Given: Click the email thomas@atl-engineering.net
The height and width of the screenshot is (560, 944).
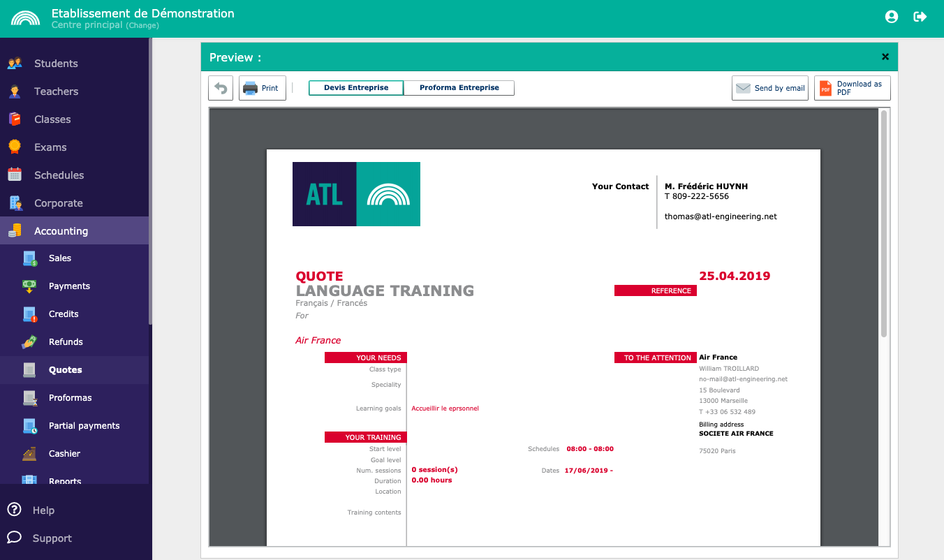Looking at the screenshot, I should tap(721, 216).
